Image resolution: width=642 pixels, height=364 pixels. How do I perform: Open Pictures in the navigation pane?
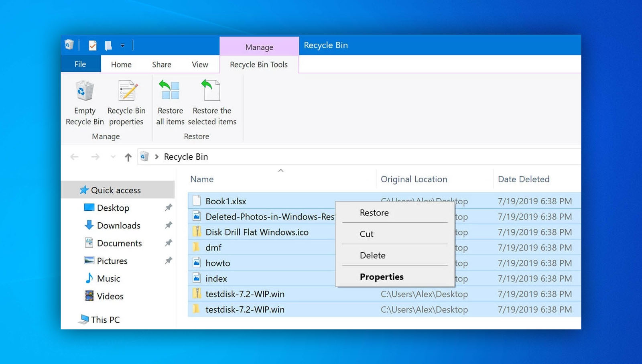[112, 261]
